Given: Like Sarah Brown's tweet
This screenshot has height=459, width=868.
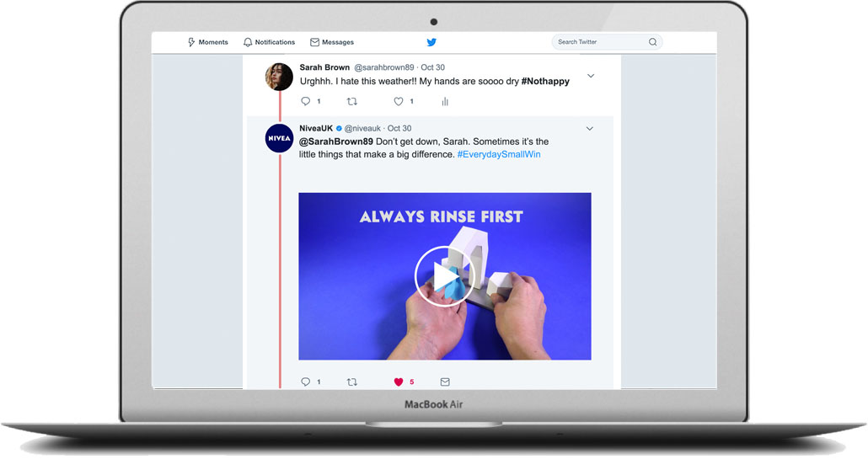Looking at the screenshot, I should [399, 101].
